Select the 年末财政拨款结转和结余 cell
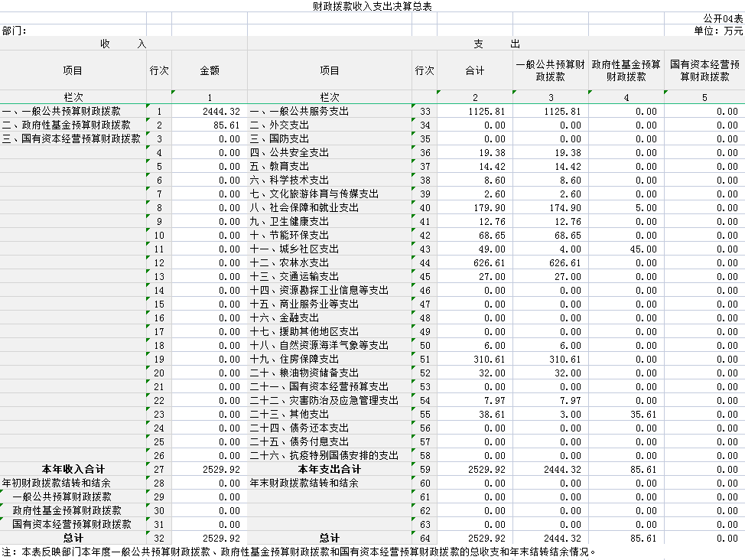Viewport: 745px width, 560px height. 304,483
